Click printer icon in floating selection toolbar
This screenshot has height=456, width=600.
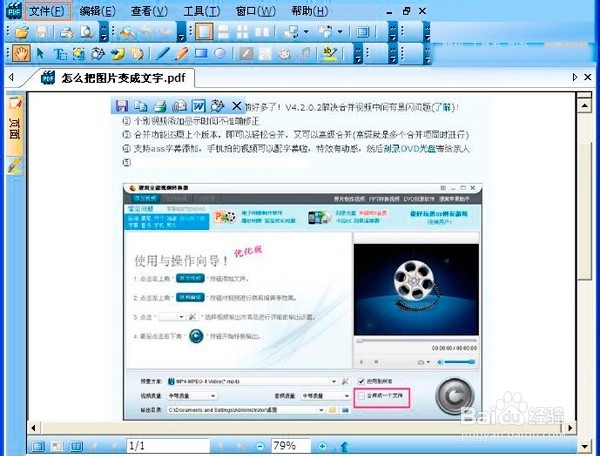pyautogui.click(x=160, y=106)
